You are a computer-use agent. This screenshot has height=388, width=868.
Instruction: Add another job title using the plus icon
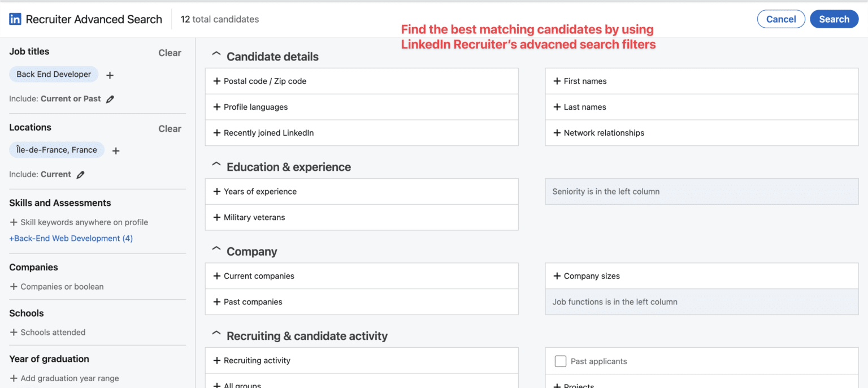coord(110,75)
